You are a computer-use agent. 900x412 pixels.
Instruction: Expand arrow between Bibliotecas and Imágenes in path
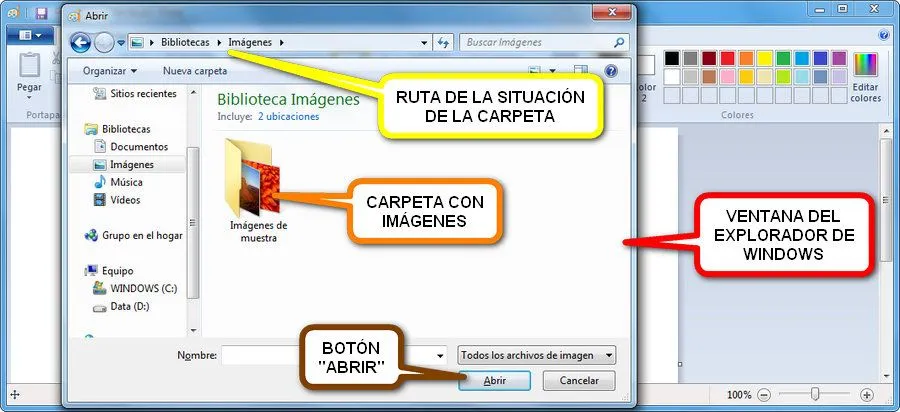(x=219, y=42)
